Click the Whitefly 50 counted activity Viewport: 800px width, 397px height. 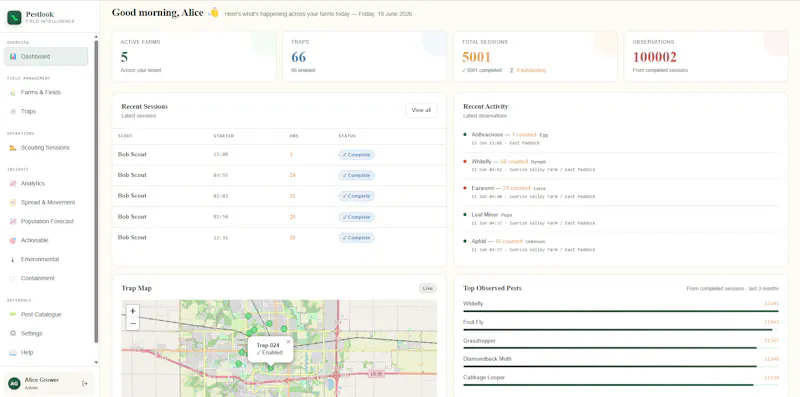pos(620,165)
